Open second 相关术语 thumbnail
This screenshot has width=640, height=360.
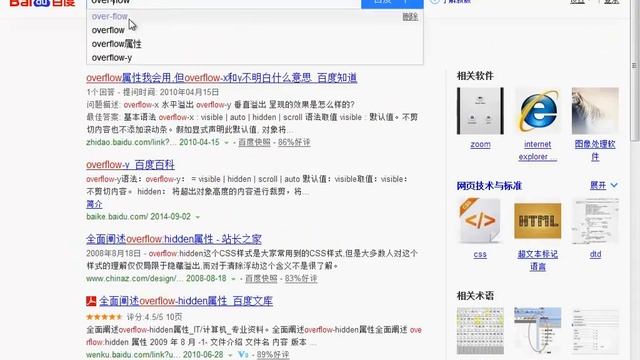[538, 331]
